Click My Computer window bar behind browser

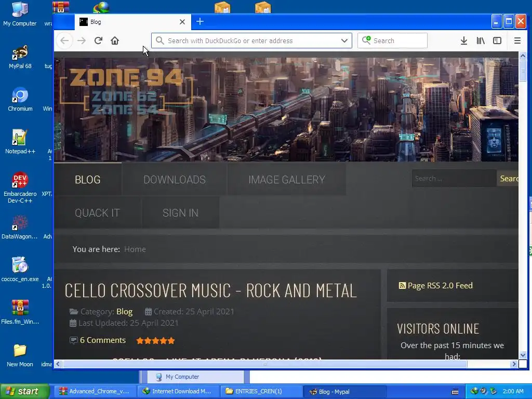[x=195, y=377]
